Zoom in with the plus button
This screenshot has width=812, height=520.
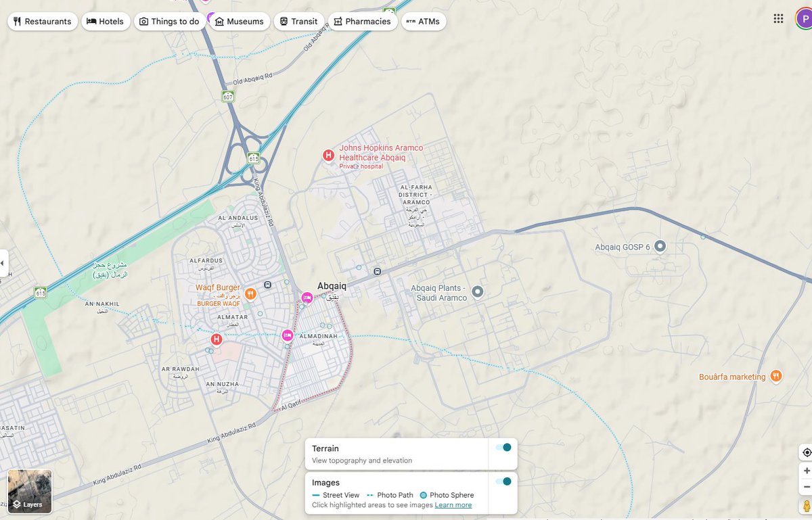tap(806, 471)
